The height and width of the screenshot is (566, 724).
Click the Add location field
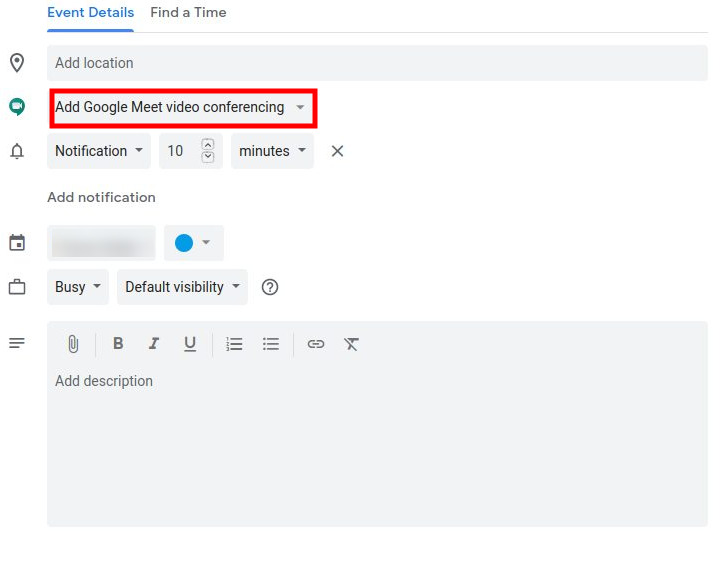point(377,63)
